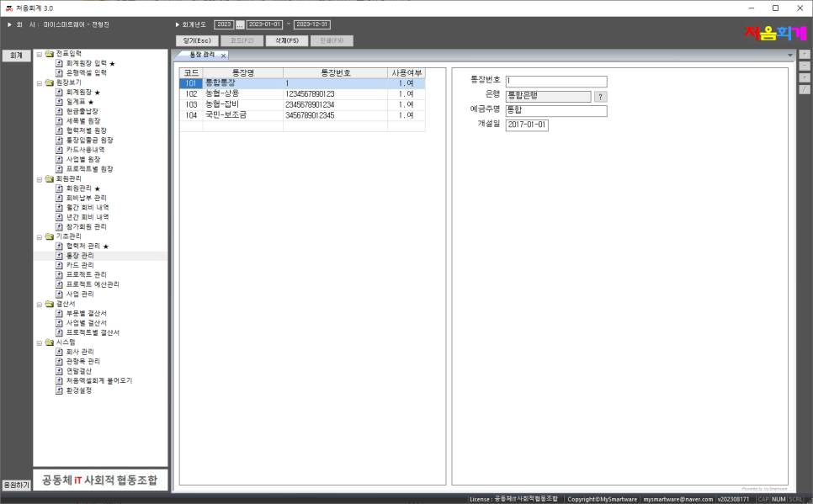
Task: Click the 개설일 date field
Action: click(527, 125)
